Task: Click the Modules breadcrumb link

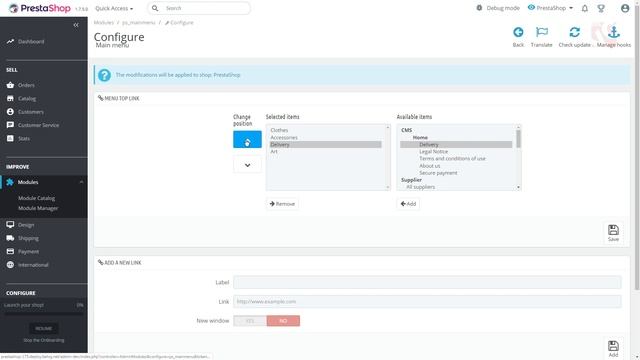Action: [104, 22]
